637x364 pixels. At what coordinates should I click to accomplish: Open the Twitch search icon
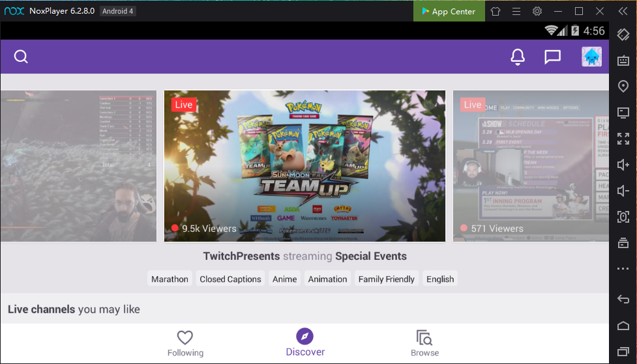pos(21,57)
